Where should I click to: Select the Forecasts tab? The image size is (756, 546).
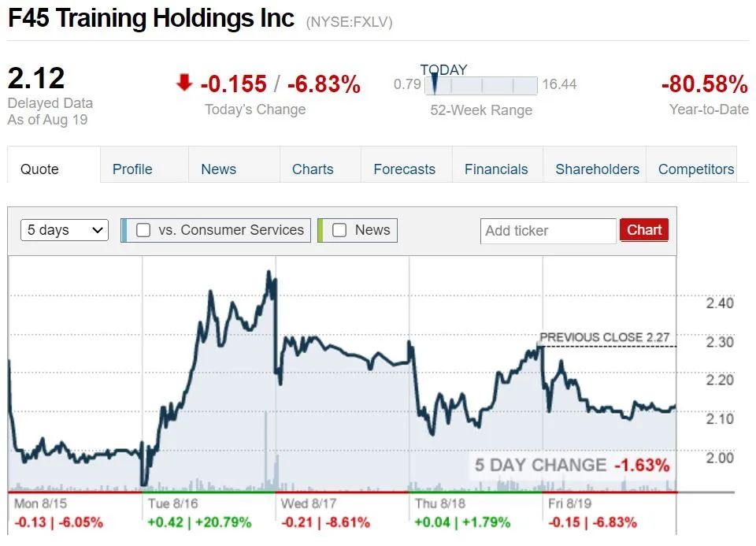[x=404, y=169]
